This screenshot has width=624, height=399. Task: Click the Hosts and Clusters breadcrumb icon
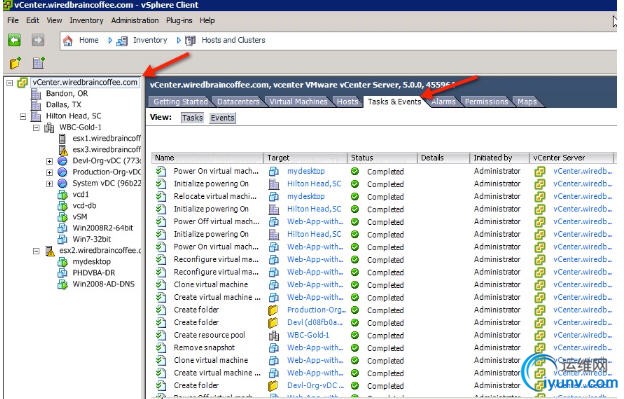[x=190, y=41]
